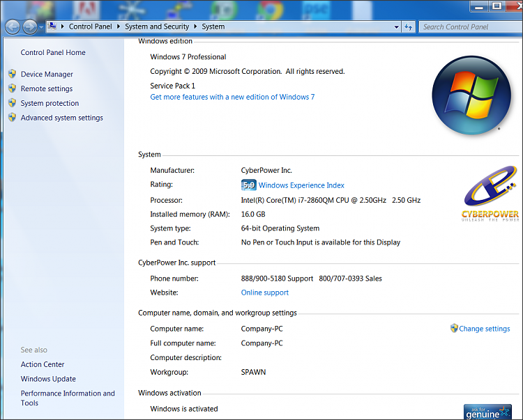Click the Company-PC value beside Computer name
The width and height of the screenshot is (523, 420).
261,329
